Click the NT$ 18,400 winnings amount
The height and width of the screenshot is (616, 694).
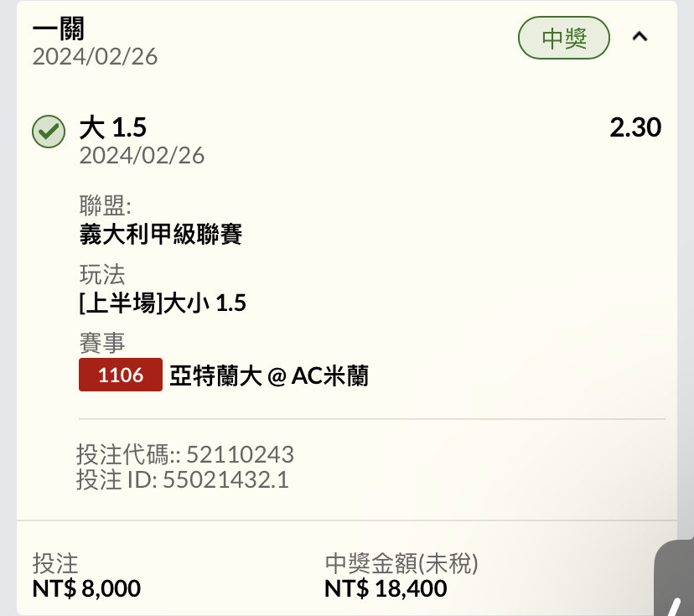click(386, 588)
